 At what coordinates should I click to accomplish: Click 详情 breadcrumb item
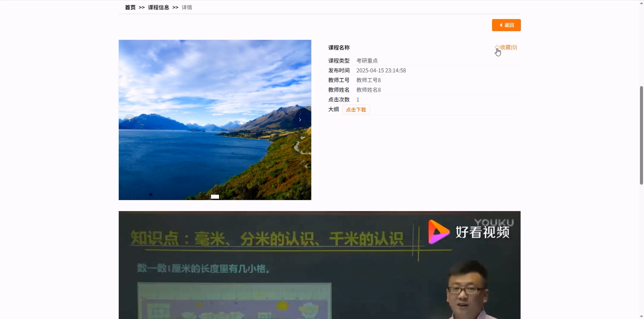tap(187, 7)
